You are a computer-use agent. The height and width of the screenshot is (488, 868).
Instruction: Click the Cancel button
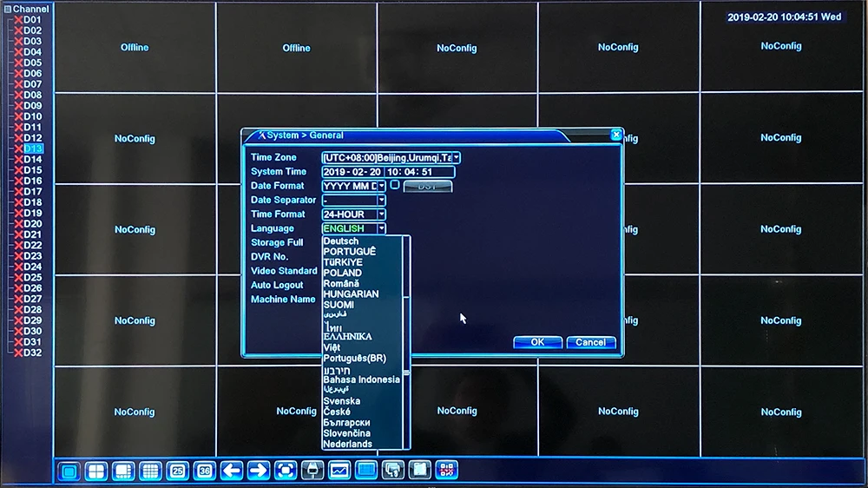pyautogui.click(x=590, y=342)
